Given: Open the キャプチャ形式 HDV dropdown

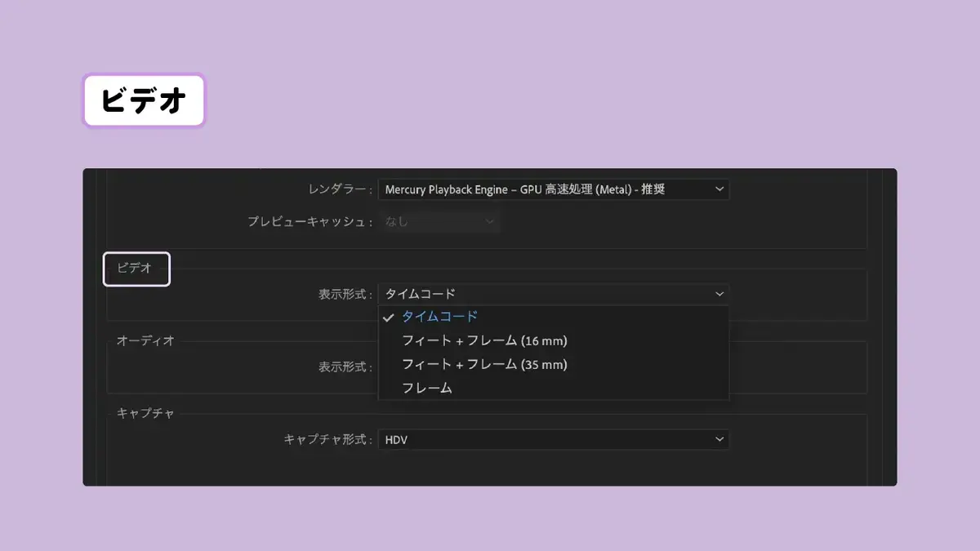Looking at the screenshot, I should click(554, 440).
